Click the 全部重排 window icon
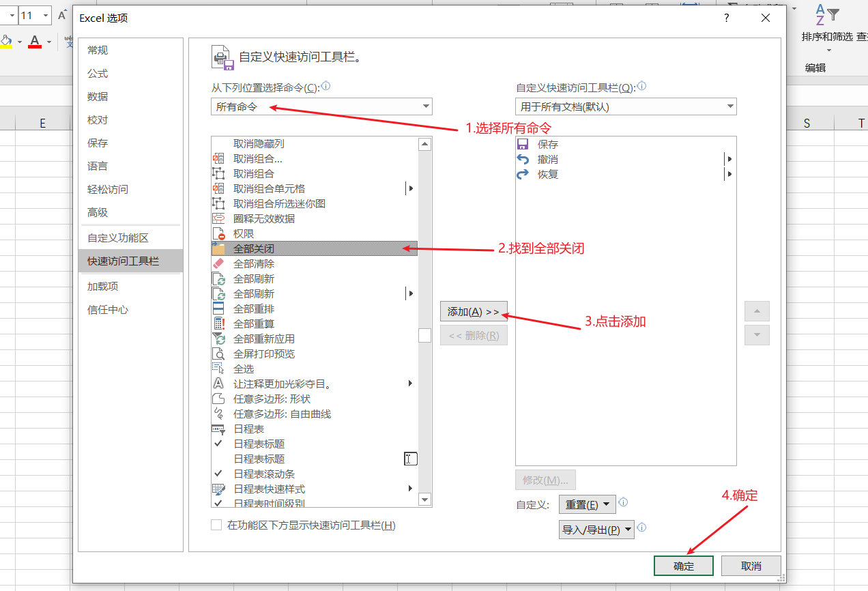The height and width of the screenshot is (591, 868). click(218, 308)
